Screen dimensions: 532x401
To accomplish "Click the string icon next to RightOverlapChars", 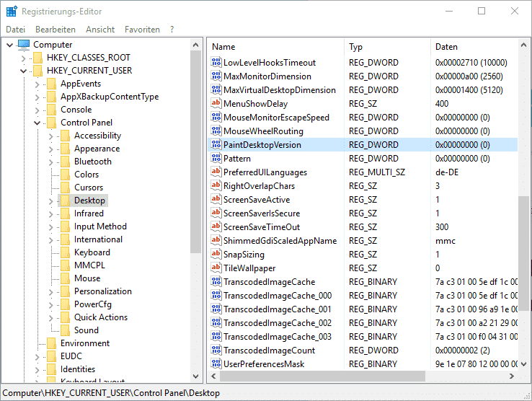I will pos(216,186).
